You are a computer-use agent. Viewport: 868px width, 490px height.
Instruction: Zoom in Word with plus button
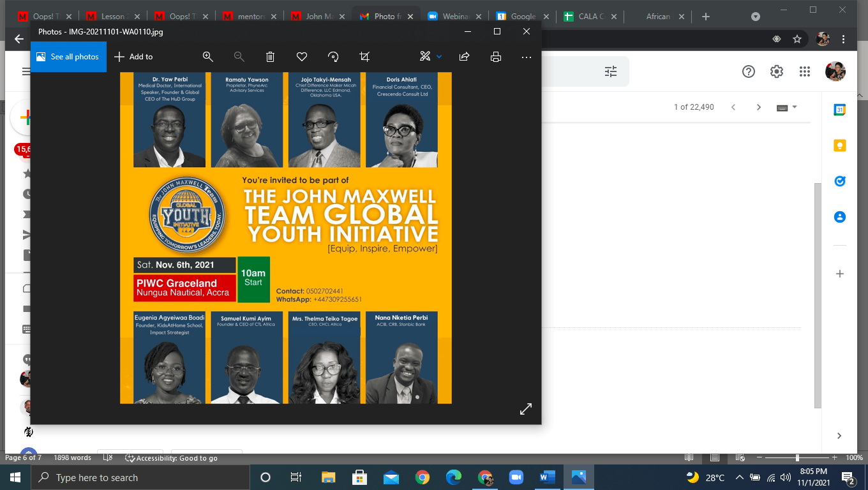(834, 457)
